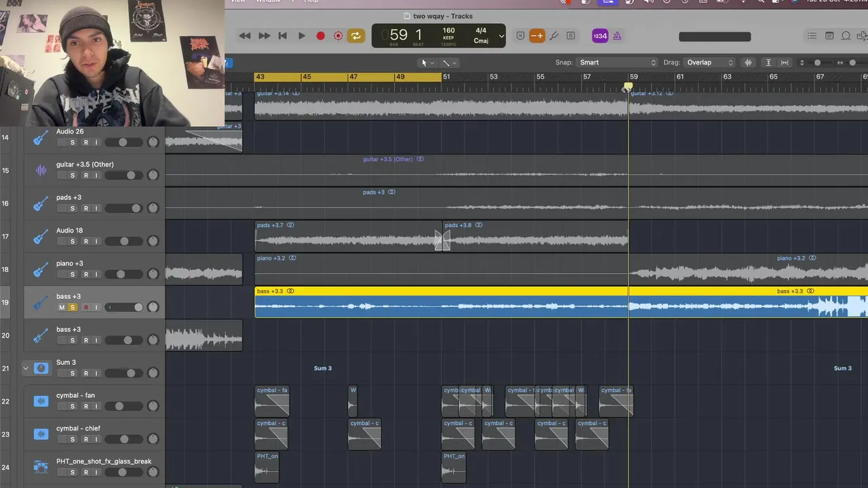Click the Audio 18 track name

69,230
